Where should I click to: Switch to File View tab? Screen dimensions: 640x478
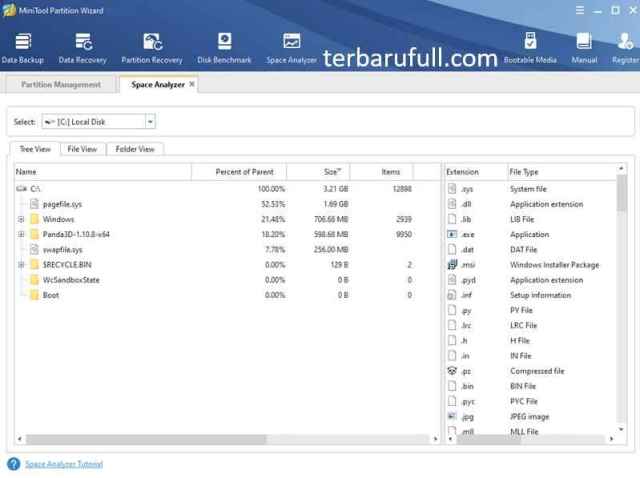82,149
